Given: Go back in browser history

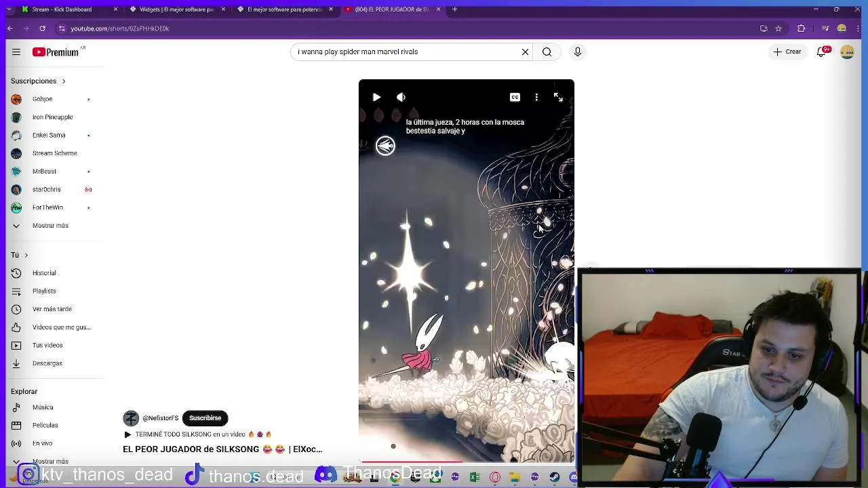Looking at the screenshot, I should (x=9, y=28).
